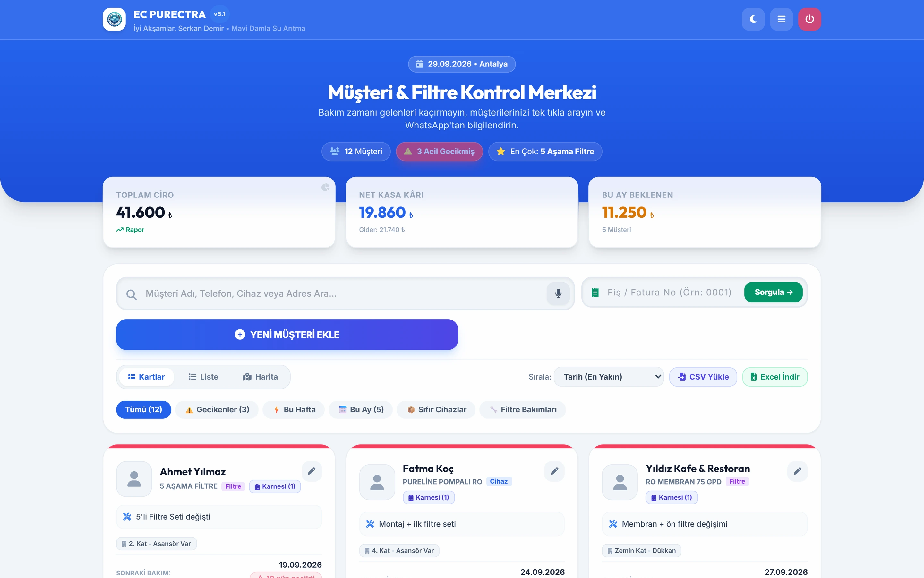Click the 29.09.2026 Antalya date badge
This screenshot has height=578, width=924.
[x=462, y=64]
